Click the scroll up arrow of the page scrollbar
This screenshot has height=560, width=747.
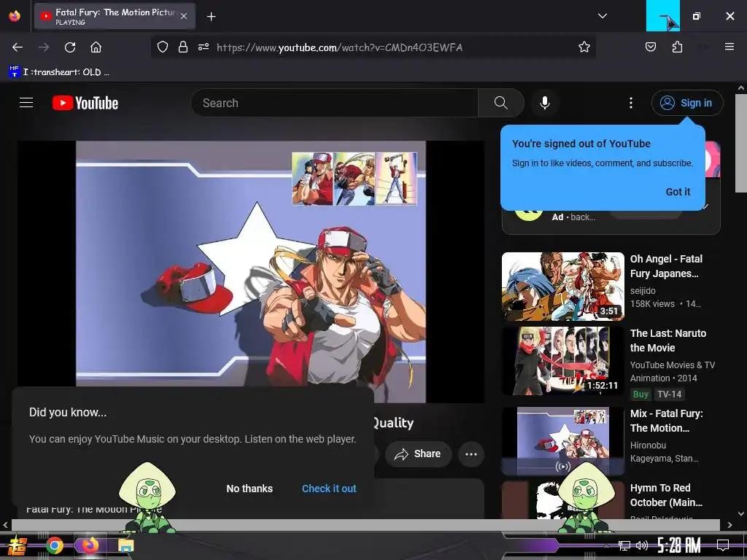pyautogui.click(x=741, y=88)
